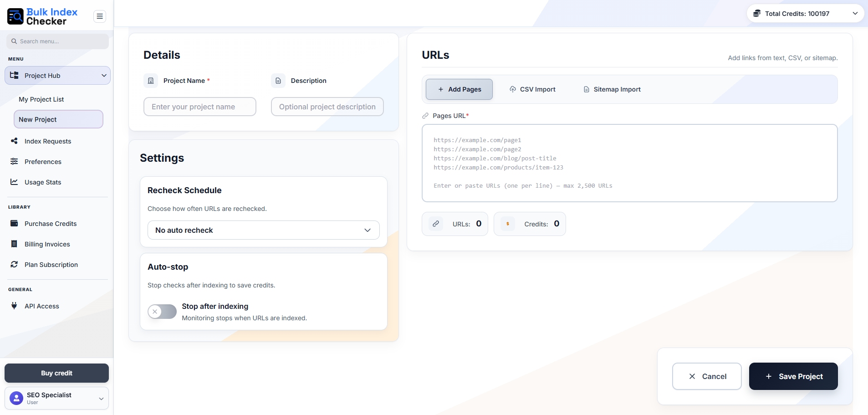868x415 pixels.
Task: Switch to the CSV Import tab
Action: pyautogui.click(x=532, y=89)
